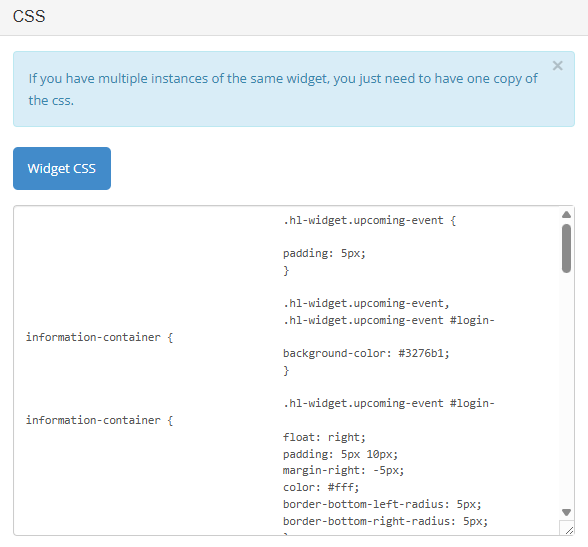
Task: Click the Widget CSS button
Action: [x=62, y=168]
